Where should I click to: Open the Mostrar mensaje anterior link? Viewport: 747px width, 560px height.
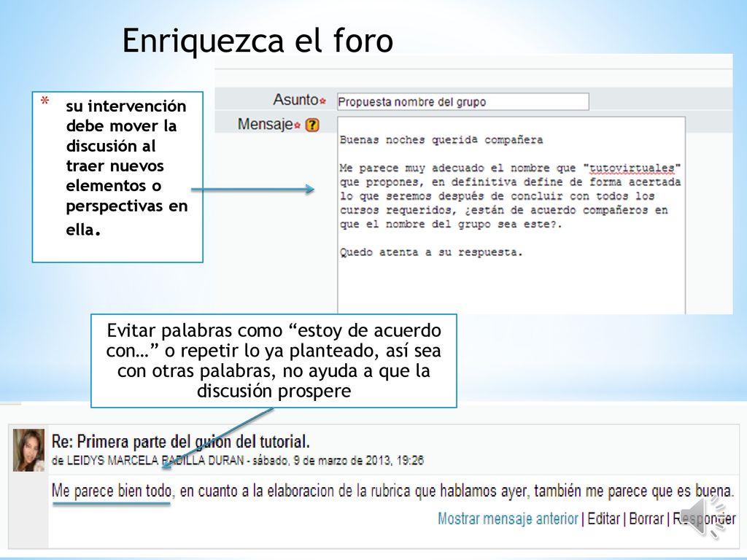[x=508, y=518]
